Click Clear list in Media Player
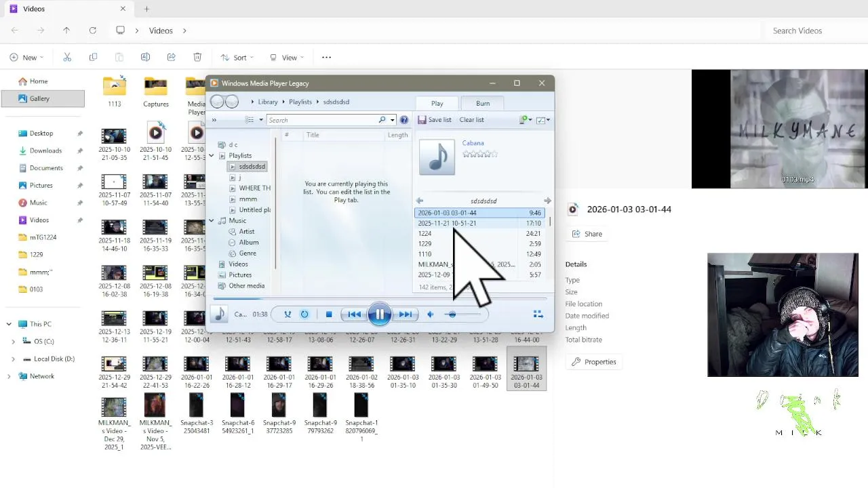Screen dimensions: 868x488 tap(471, 120)
